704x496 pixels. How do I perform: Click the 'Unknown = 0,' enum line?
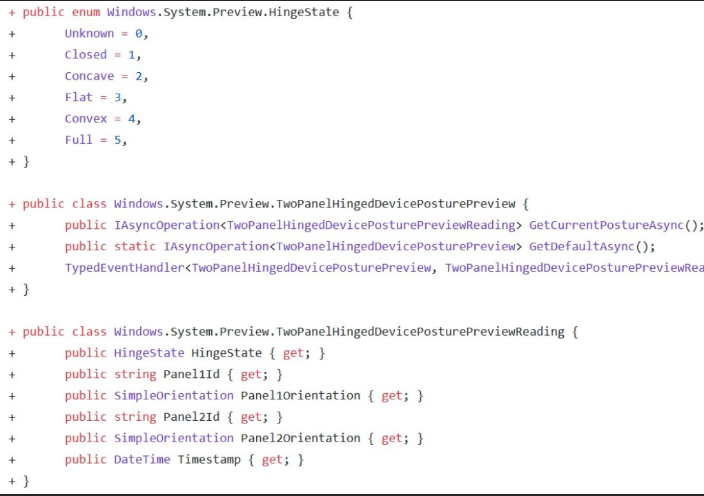coord(106,34)
